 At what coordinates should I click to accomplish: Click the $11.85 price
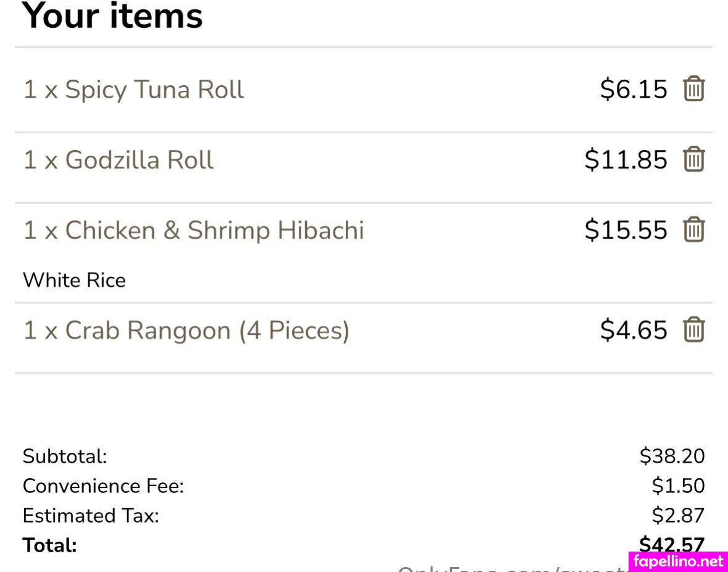click(625, 160)
